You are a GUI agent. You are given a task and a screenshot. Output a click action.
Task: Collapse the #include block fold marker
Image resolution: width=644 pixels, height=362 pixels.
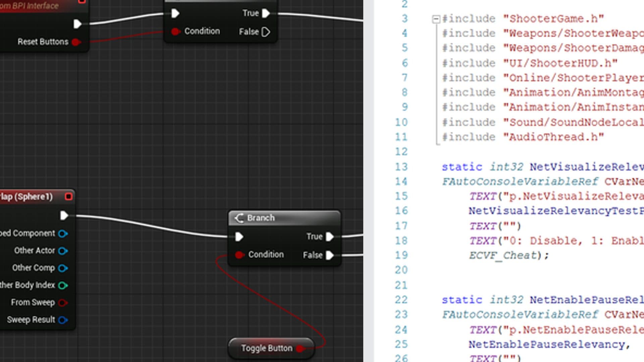coord(436,19)
